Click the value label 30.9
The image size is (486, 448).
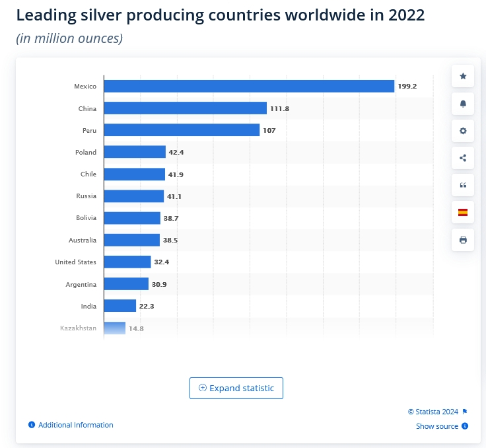(159, 284)
